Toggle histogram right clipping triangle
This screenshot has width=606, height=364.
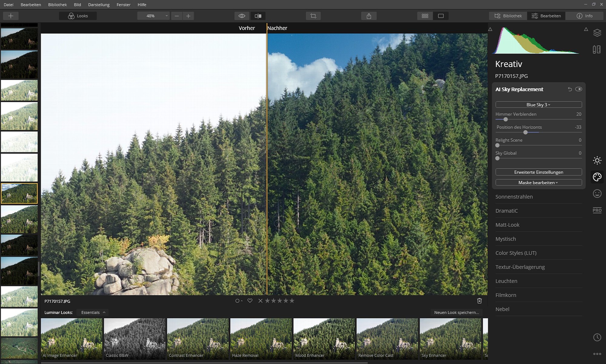(x=586, y=29)
